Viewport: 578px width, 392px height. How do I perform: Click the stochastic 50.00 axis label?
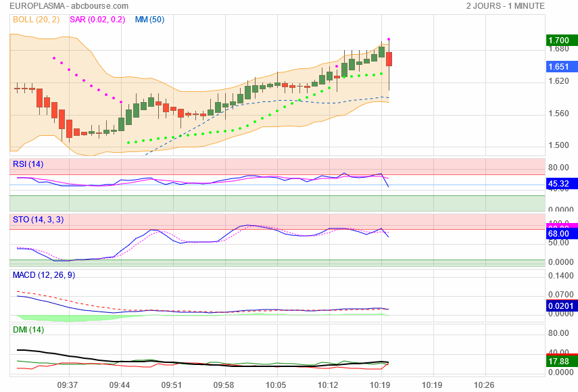[559, 243]
